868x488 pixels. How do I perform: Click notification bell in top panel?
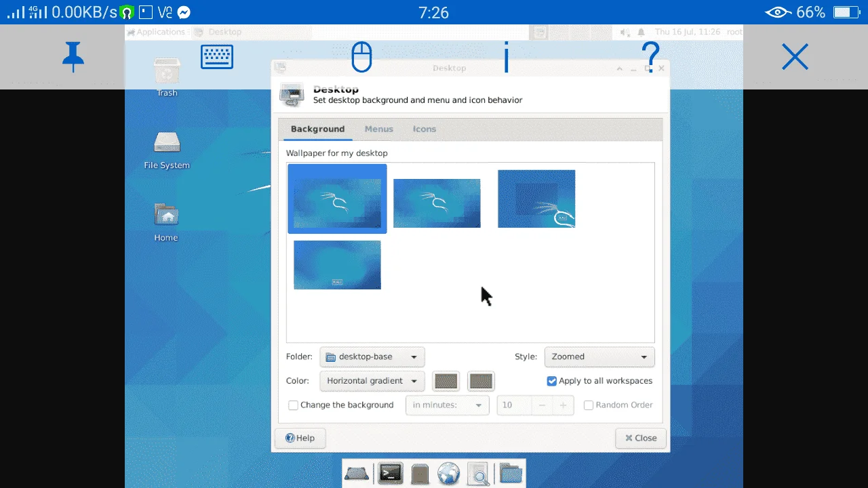[x=642, y=32]
